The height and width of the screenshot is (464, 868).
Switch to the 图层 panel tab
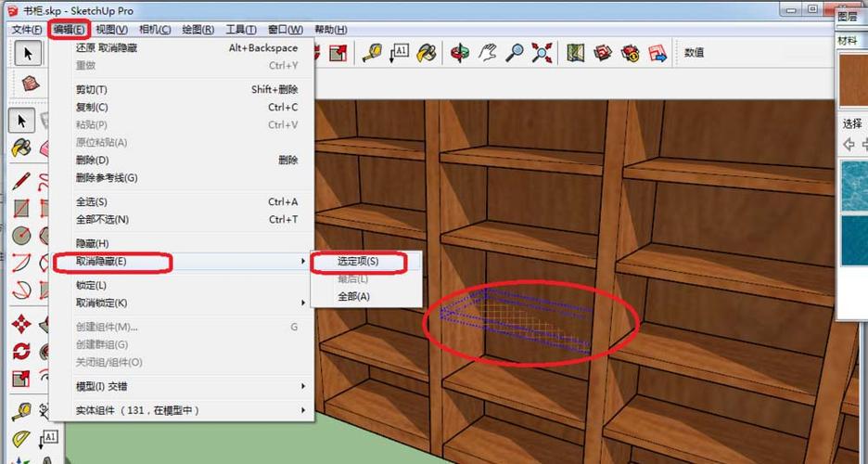pos(849,17)
